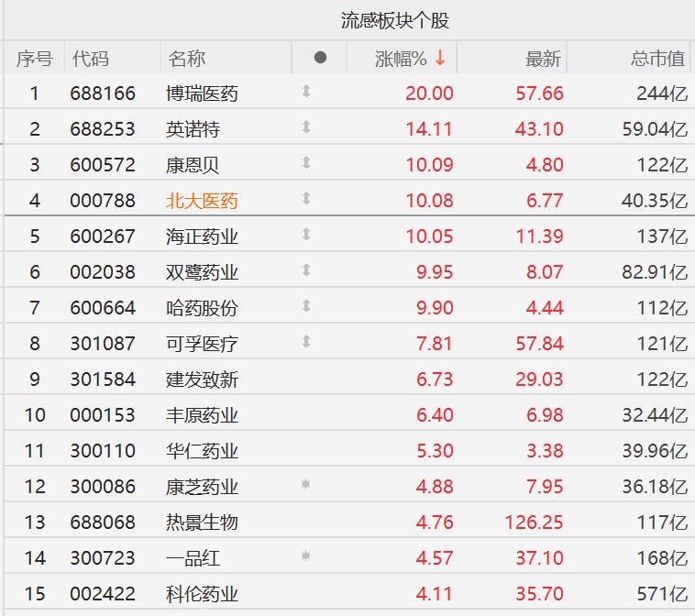Sort by the 总市值 column header
Image resolution: width=695 pixels, height=616 pixels.
(x=657, y=59)
